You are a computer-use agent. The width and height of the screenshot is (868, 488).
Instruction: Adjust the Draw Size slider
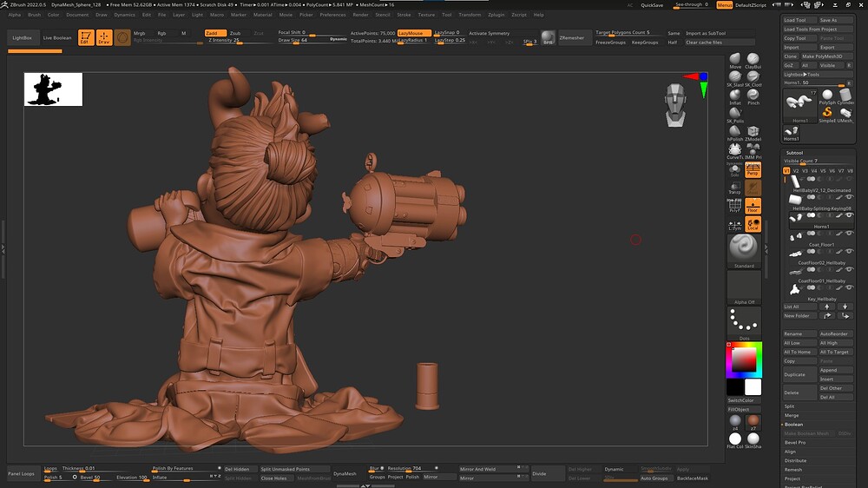(312, 41)
